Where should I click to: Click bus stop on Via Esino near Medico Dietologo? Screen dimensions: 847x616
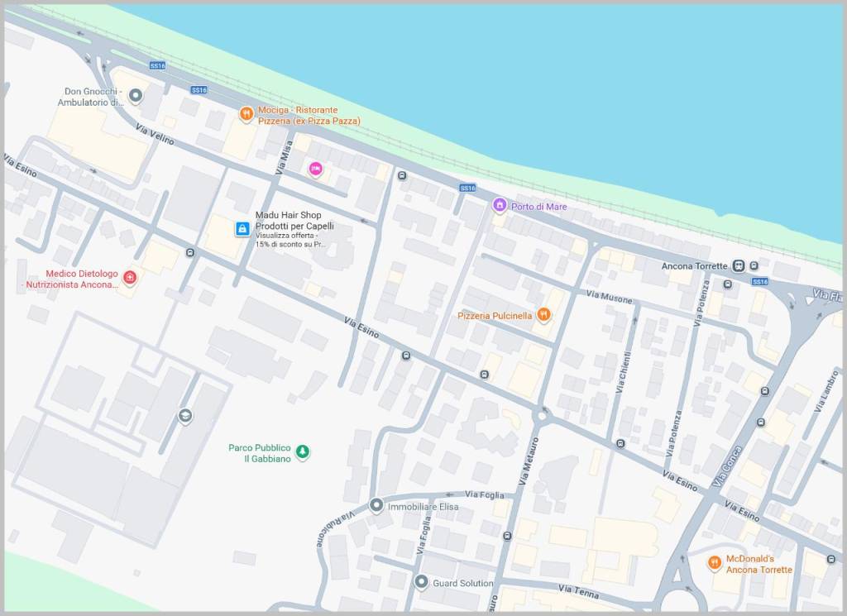click(190, 253)
